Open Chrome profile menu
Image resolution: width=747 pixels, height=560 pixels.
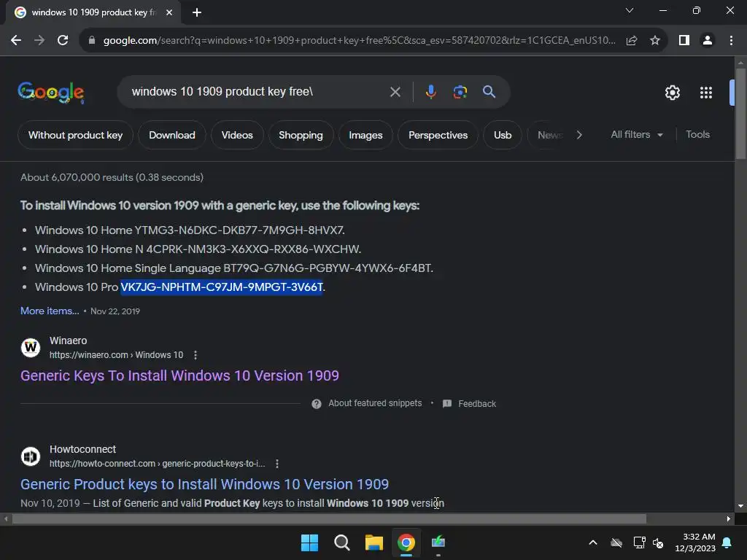[708, 41]
